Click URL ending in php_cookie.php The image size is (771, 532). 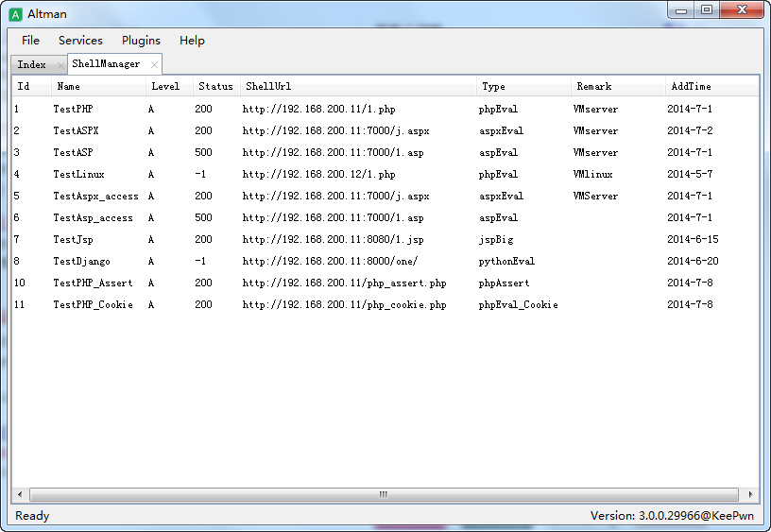point(344,304)
